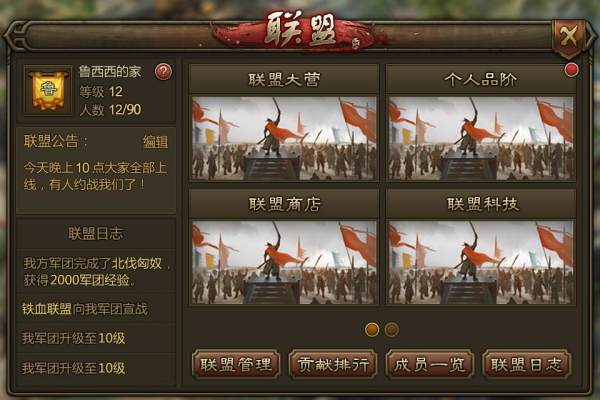This screenshot has height=400, width=600.
Task: Switch to the second page indicator dot
Action: 391,330
